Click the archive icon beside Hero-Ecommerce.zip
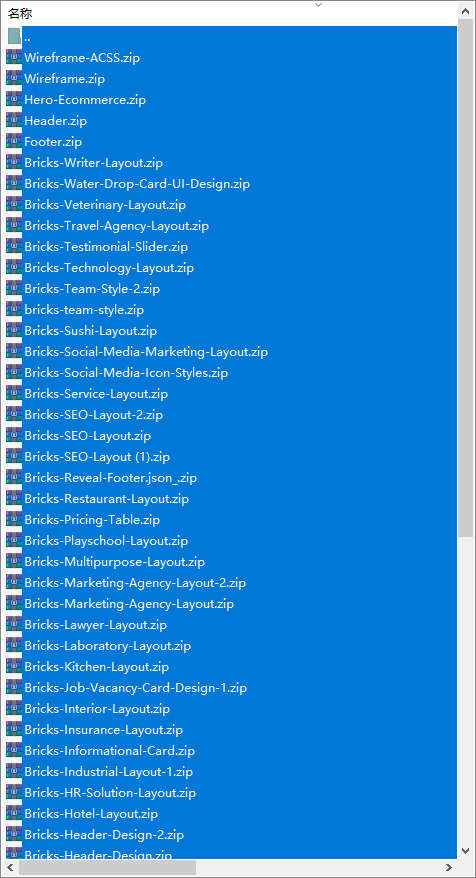The image size is (476, 878). pyautogui.click(x=14, y=100)
